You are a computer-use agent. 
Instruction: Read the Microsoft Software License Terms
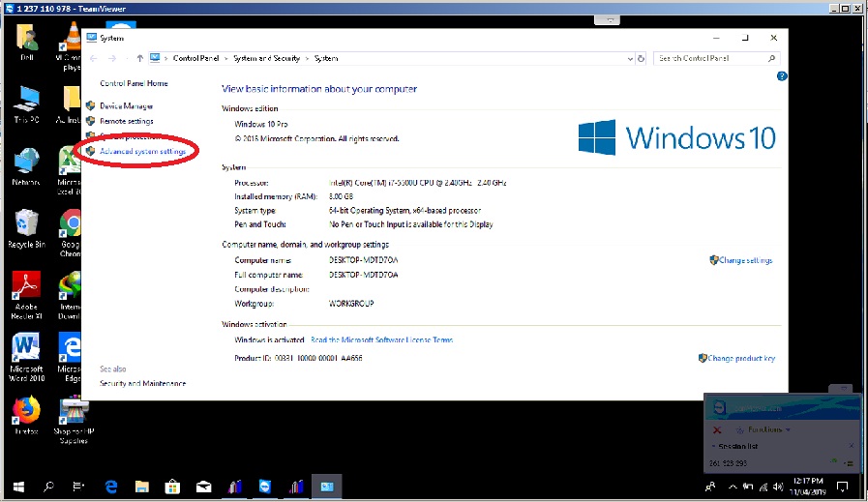381,340
